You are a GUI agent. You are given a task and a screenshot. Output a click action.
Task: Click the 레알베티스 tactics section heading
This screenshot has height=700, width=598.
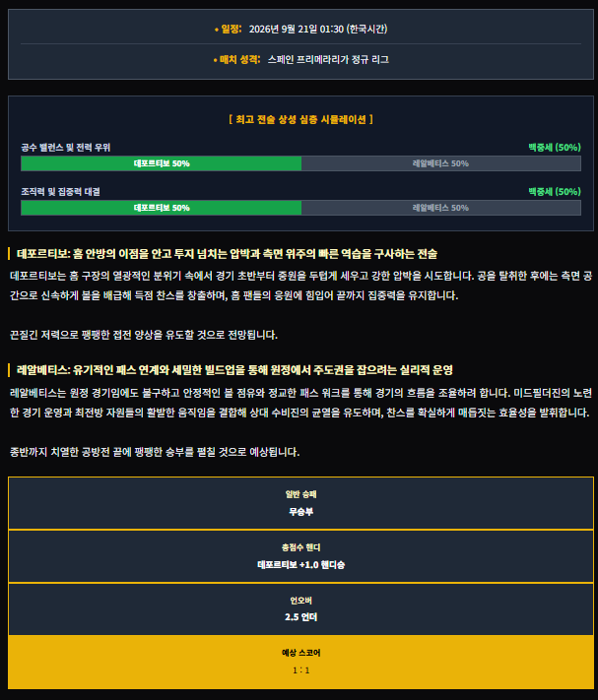[234, 370]
